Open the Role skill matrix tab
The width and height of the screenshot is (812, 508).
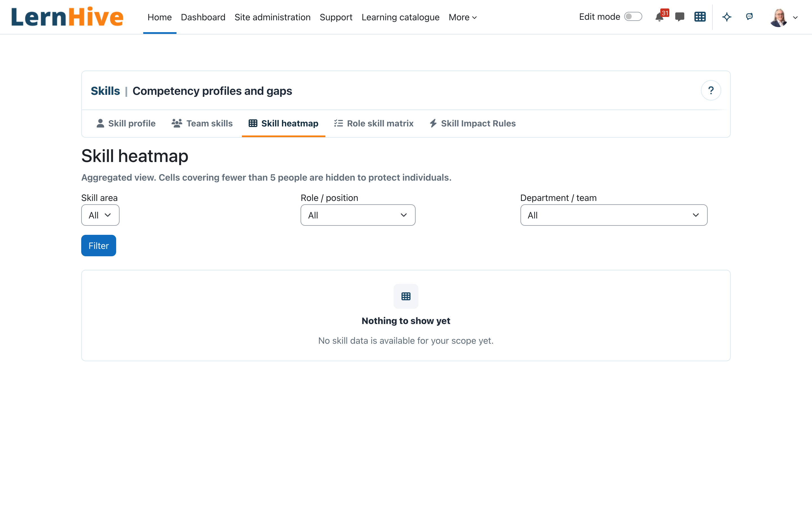coord(374,123)
